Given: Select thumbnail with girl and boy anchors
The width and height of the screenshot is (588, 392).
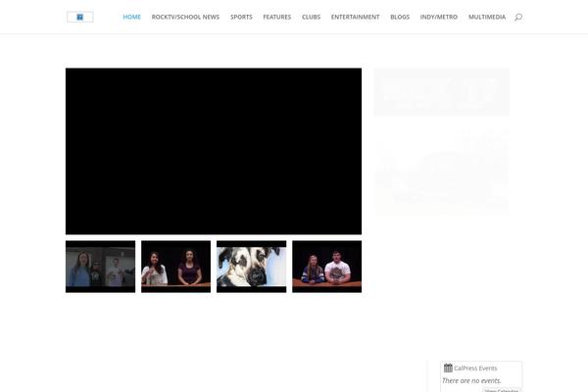Looking at the screenshot, I should click(327, 267).
